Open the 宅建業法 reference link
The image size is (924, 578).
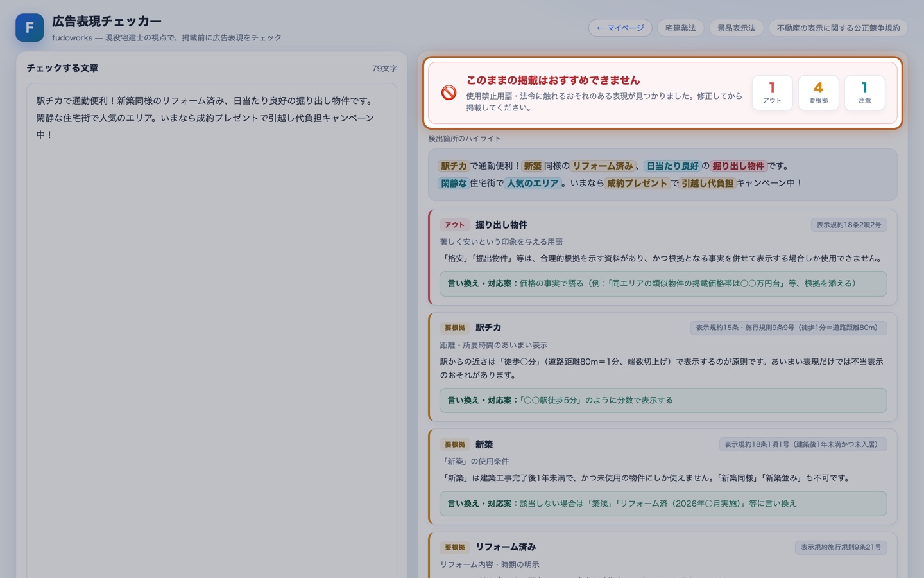[680, 28]
